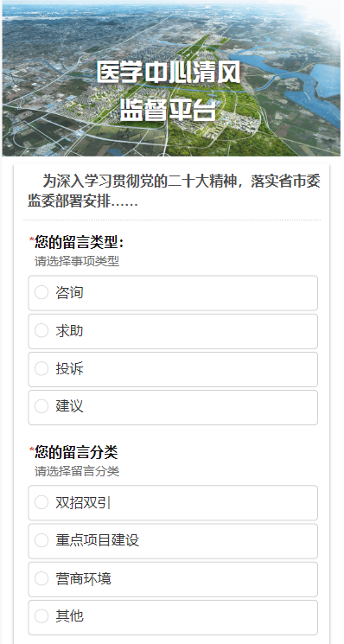Viewport: 344px width, 644px height.
Task: Click the 请选择事项类型 hint text
Action: click(x=77, y=261)
